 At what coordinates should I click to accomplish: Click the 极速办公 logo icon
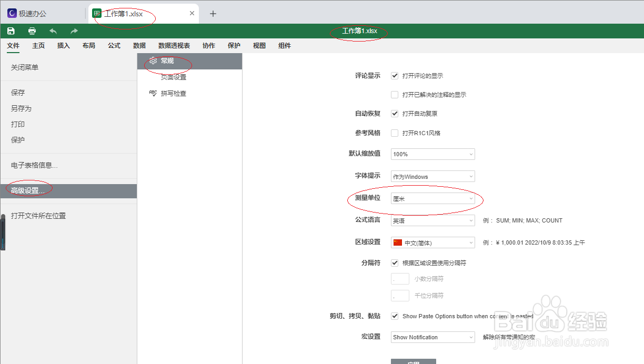[x=11, y=12]
